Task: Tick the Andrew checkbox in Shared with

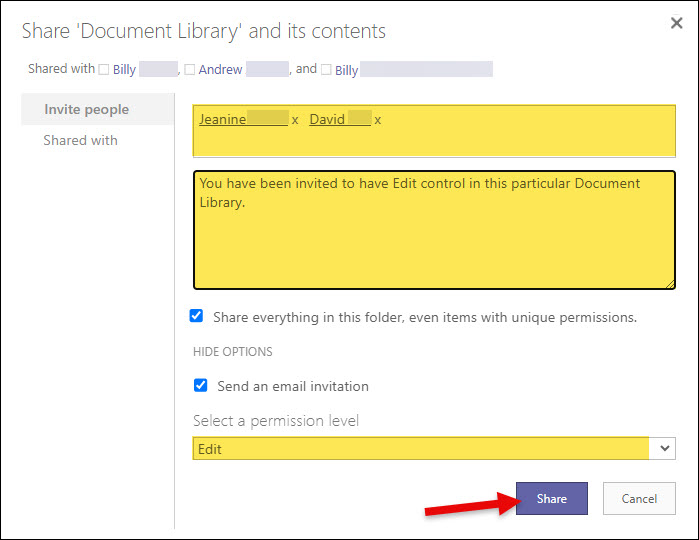Action: point(189,70)
